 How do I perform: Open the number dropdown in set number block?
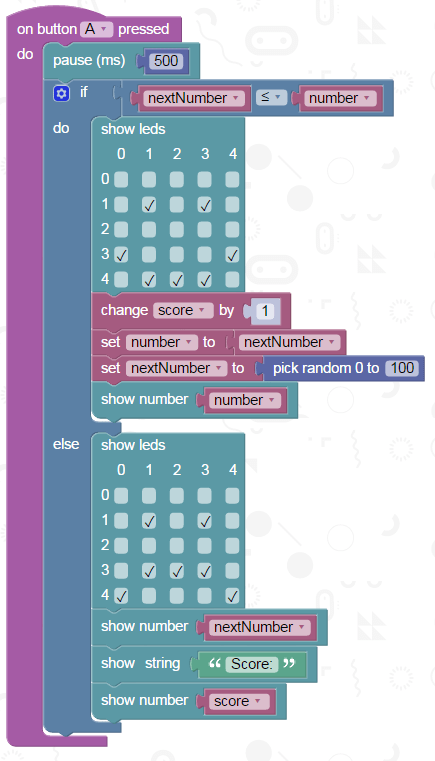(x=161, y=342)
